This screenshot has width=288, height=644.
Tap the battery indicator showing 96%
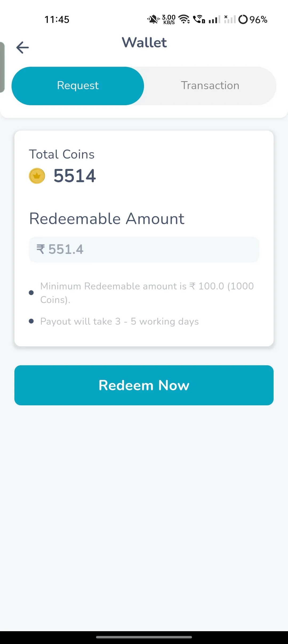pyautogui.click(x=253, y=19)
